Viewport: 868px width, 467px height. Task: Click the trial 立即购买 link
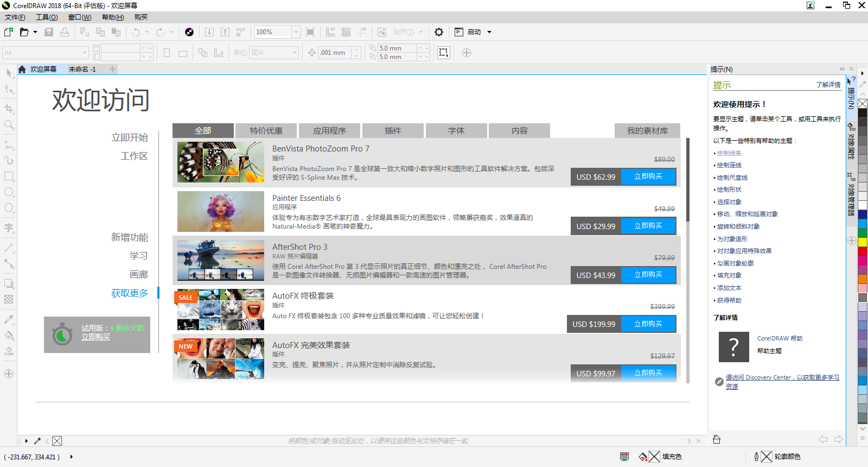(96, 337)
